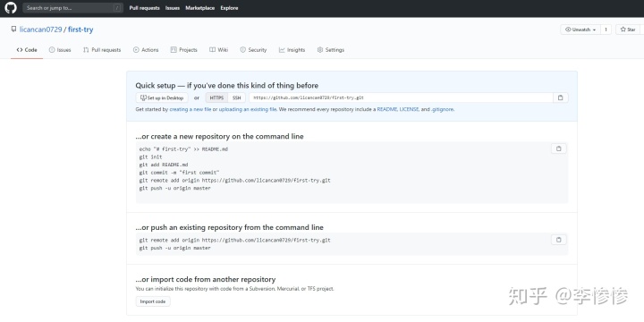
Task: Expand the Unwatch dropdown
Action: [x=580, y=30]
